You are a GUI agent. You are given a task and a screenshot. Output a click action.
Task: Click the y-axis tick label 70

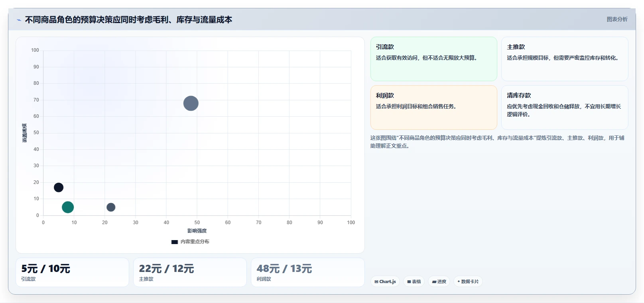point(36,100)
